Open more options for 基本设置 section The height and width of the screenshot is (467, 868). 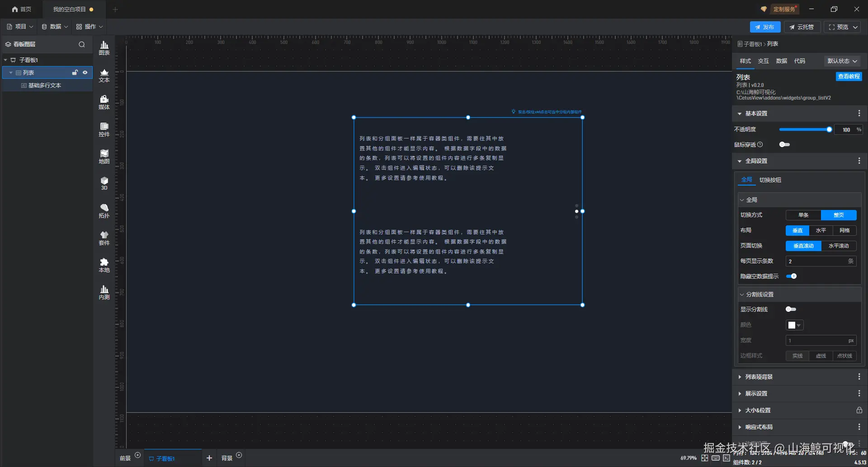859,114
